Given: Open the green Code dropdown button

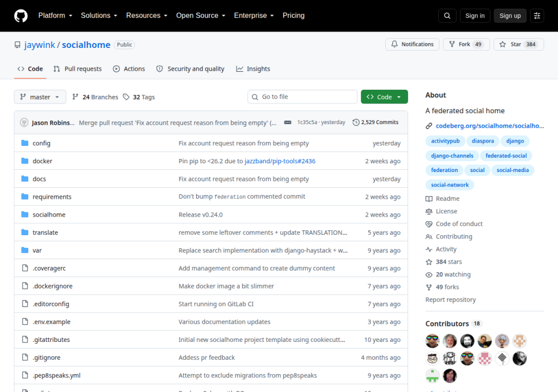Looking at the screenshot, I should [x=384, y=97].
